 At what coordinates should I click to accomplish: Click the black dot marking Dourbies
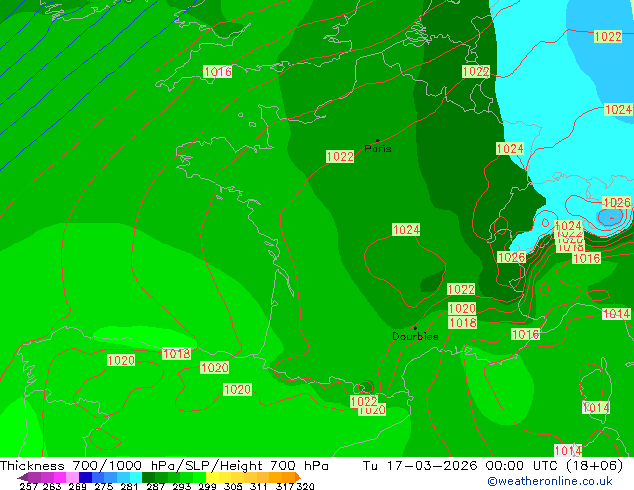(415, 328)
